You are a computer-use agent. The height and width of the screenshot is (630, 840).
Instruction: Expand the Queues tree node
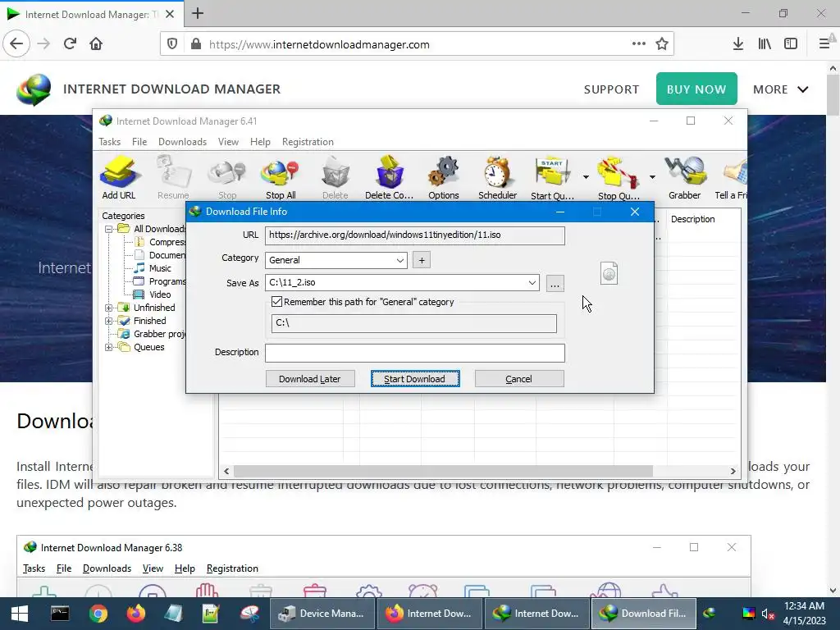pyautogui.click(x=109, y=347)
